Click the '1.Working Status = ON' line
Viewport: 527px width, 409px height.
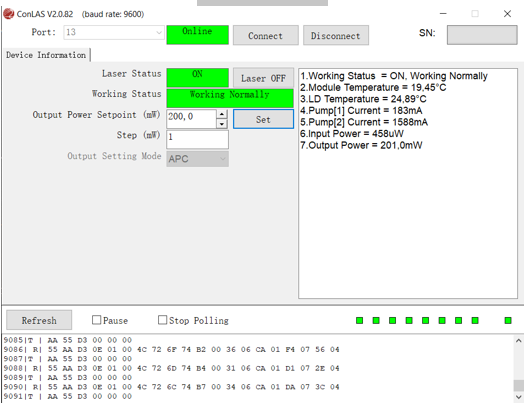pyautogui.click(x=394, y=76)
